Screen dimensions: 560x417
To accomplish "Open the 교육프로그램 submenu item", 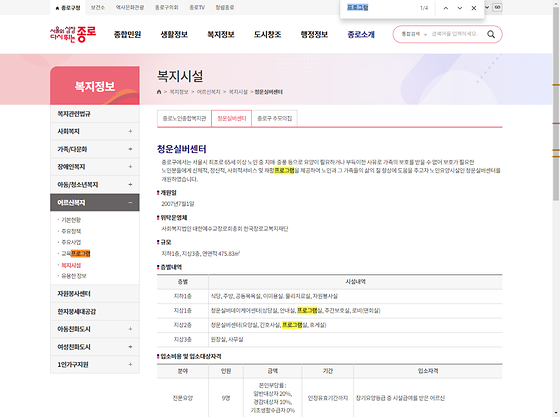I will (x=76, y=253).
